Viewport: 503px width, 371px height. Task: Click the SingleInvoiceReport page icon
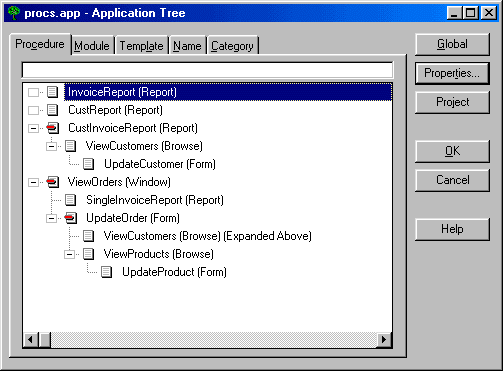[70, 200]
